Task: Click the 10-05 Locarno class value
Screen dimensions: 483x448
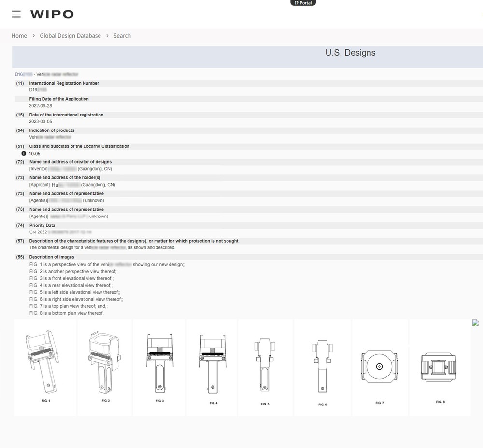Action: click(x=35, y=154)
